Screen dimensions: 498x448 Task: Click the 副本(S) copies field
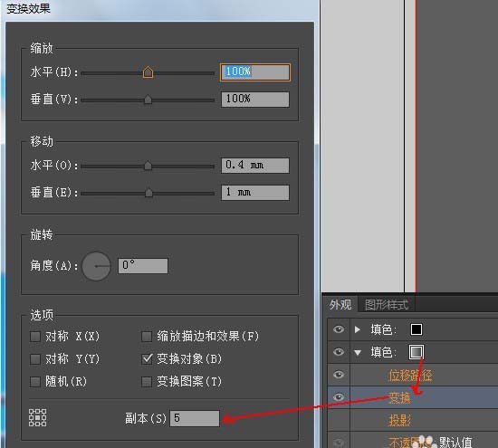coord(195,418)
